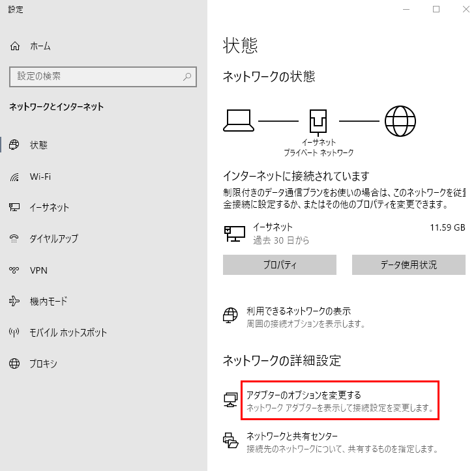Click the 状態 globe icon in sidebar
The image size is (476, 471).
pos(14,145)
